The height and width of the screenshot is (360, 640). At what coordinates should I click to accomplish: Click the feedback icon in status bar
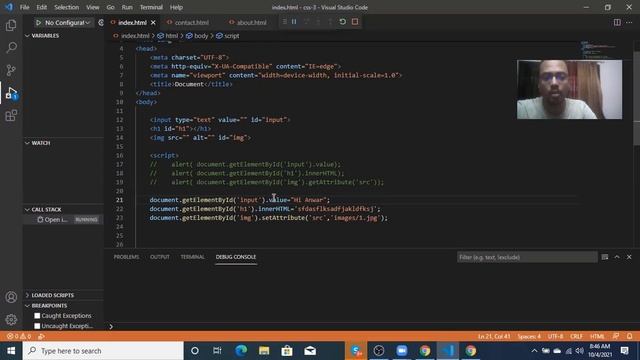pyautogui.click(x=616, y=336)
